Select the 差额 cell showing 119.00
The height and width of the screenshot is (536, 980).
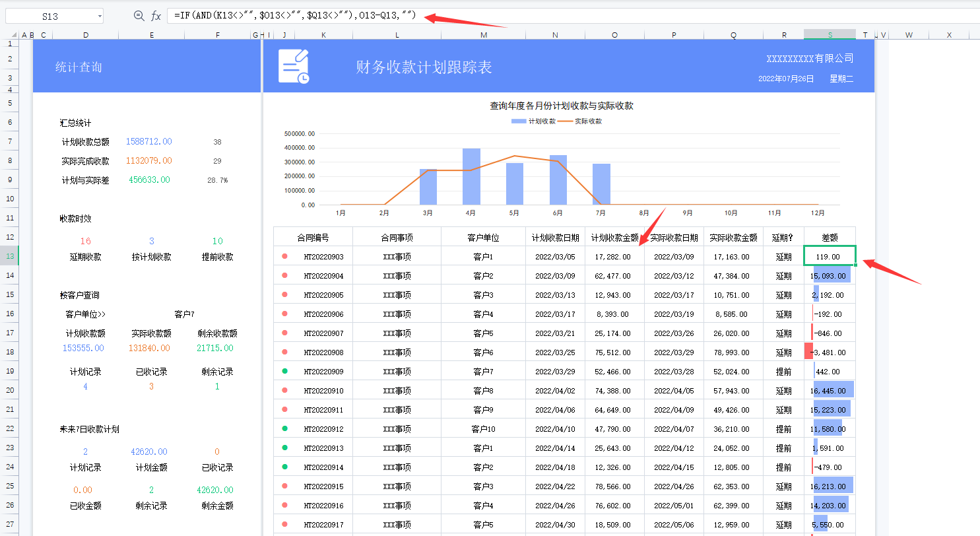point(830,256)
